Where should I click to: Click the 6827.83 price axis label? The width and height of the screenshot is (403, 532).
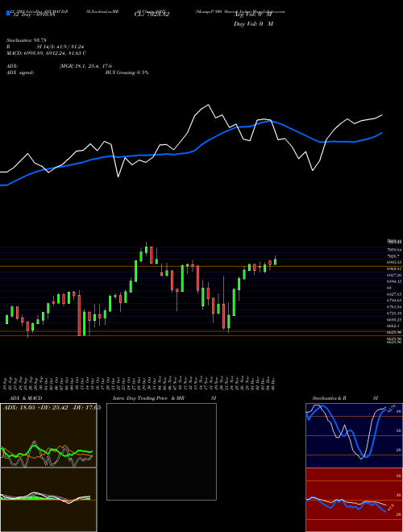[394, 294]
